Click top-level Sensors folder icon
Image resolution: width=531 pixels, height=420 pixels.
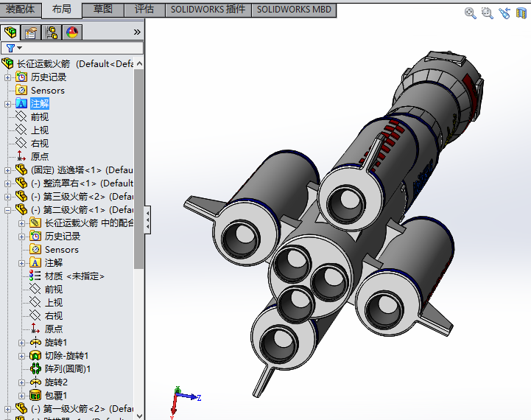[21, 91]
